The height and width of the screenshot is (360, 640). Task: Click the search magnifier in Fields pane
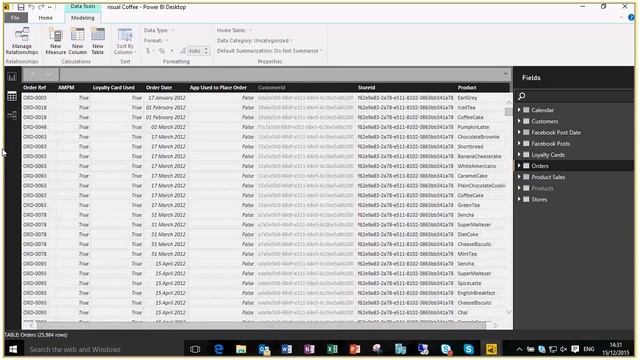(x=522, y=96)
